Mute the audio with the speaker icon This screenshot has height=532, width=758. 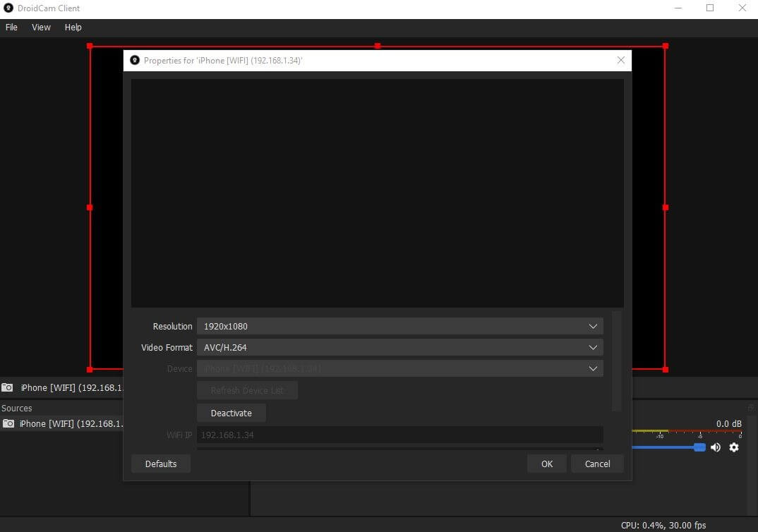(x=716, y=447)
